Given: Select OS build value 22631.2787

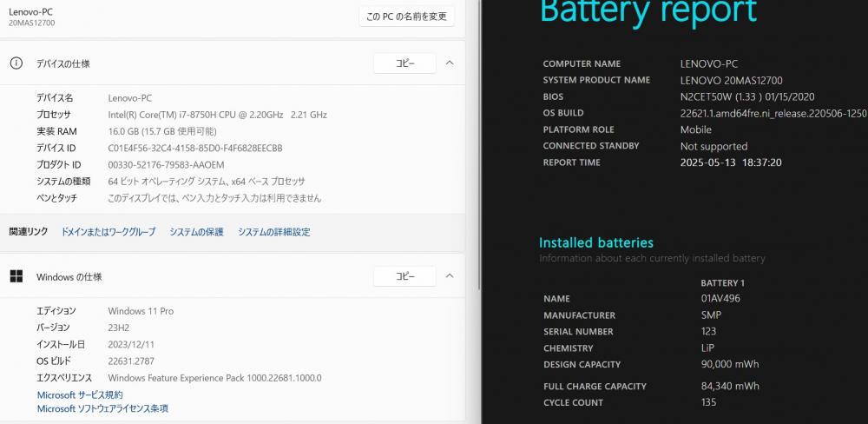Looking at the screenshot, I should 131,361.
